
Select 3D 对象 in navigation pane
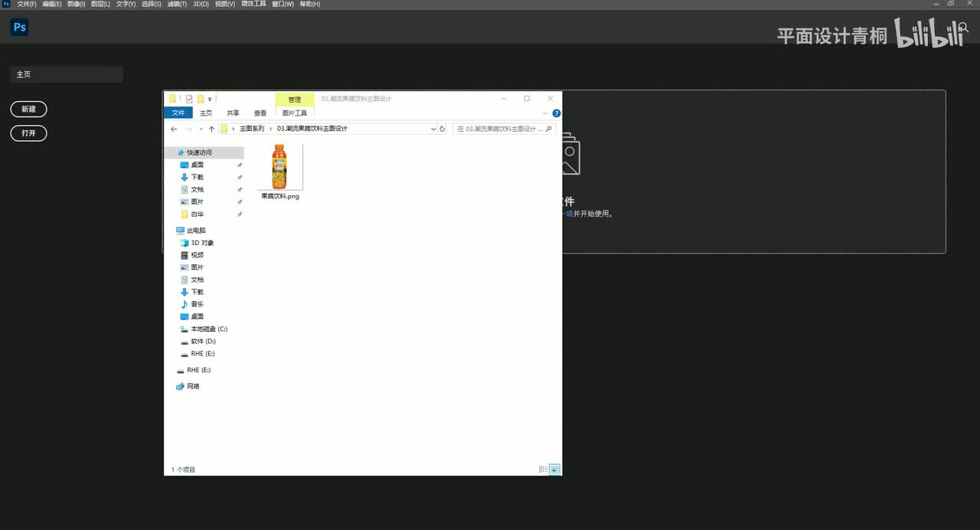204,243
